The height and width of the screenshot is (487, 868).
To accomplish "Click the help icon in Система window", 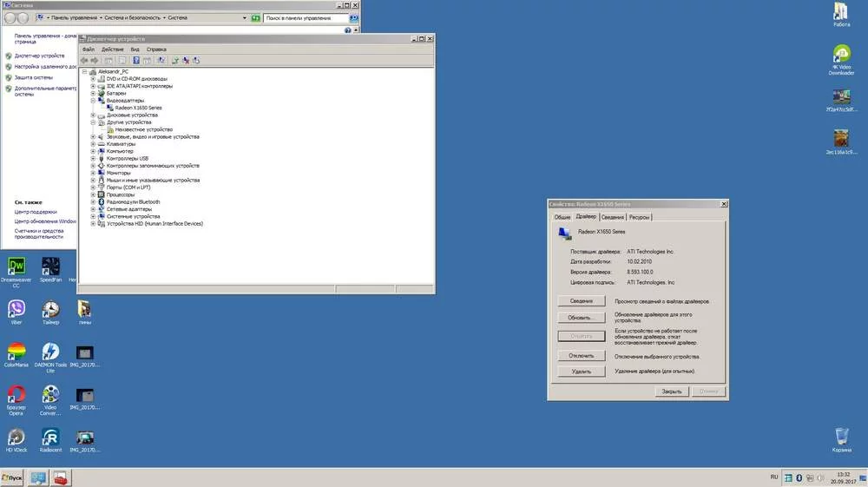I will (348, 30).
